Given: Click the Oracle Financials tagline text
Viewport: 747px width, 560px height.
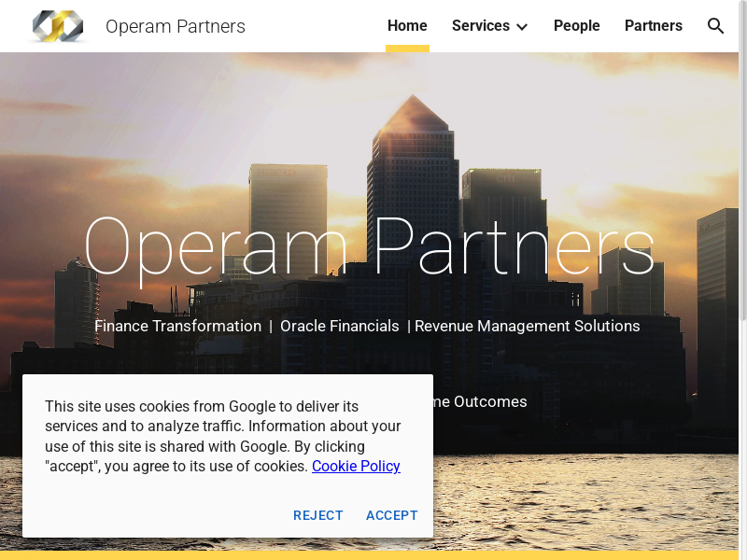Looking at the screenshot, I should click(339, 326).
